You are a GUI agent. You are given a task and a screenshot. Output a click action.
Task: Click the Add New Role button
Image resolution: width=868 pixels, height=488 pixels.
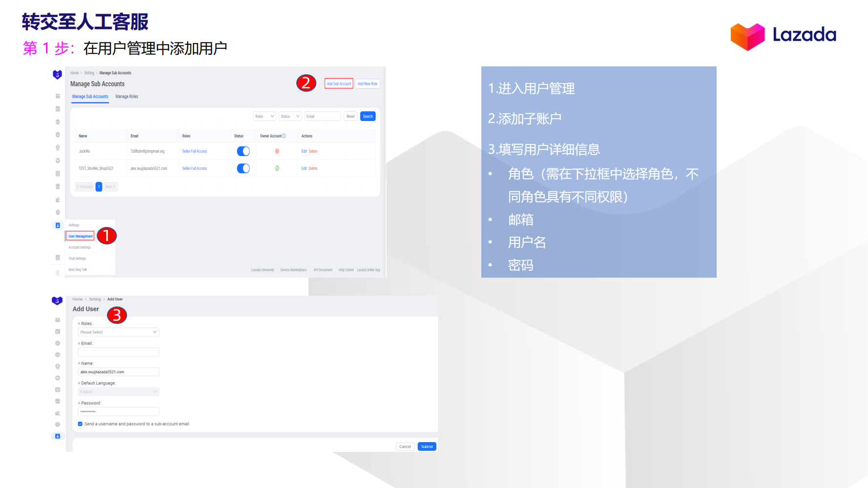pyautogui.click(x=368, y=84)
